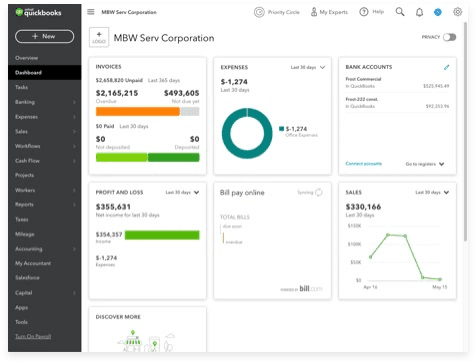The image size is (476, 364).
Task: Toggle the Privacy switch
Action: tap(449, 37)
